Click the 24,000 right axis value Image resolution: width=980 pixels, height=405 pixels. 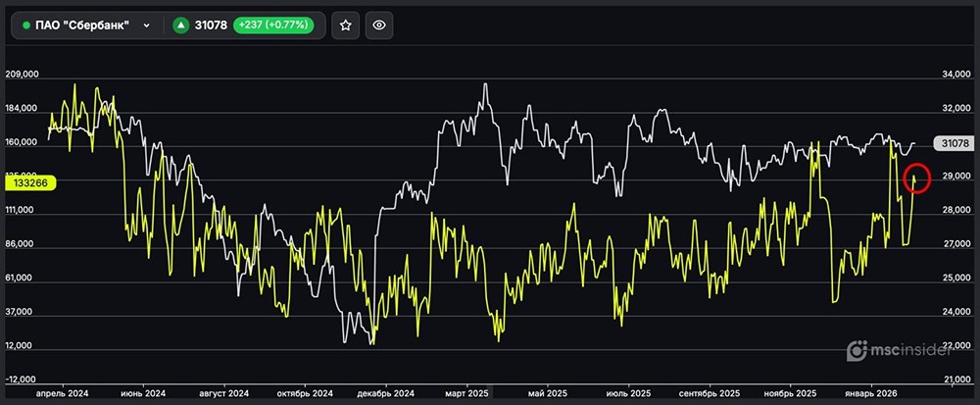tap(956, 311)
